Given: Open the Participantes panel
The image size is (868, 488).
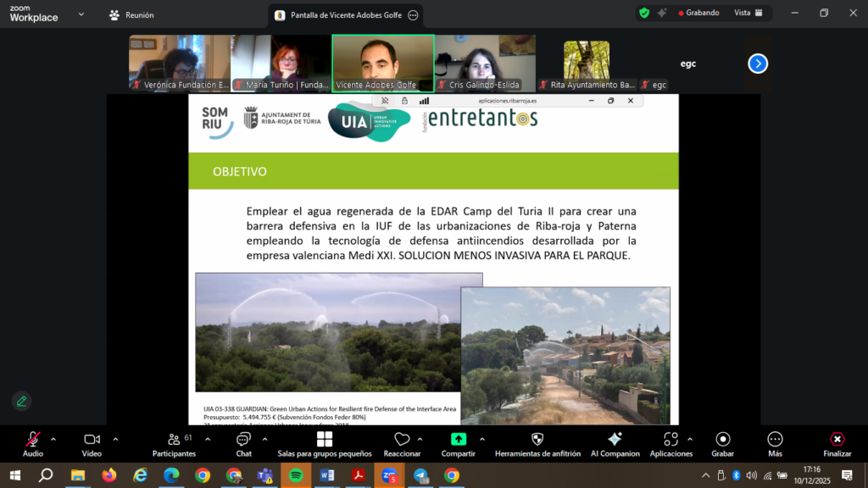Looking at the screenshot, I should click(174, 444).
